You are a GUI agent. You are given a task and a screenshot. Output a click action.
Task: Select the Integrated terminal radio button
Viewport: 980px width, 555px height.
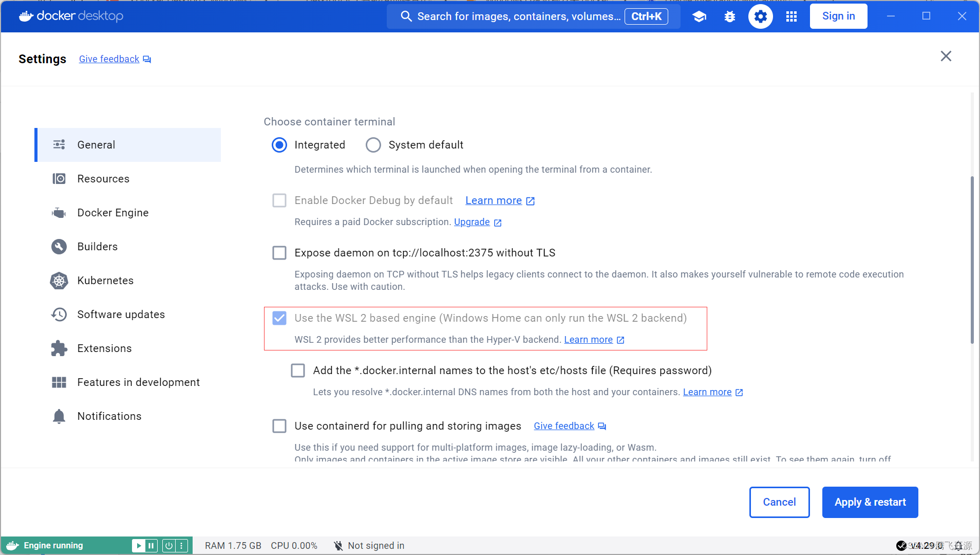(x=279, y=145)
